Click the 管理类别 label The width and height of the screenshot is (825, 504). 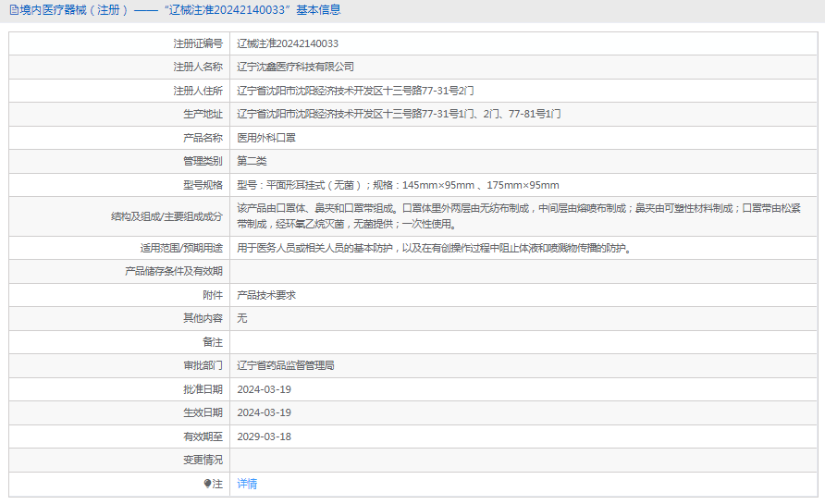(203, 161)
